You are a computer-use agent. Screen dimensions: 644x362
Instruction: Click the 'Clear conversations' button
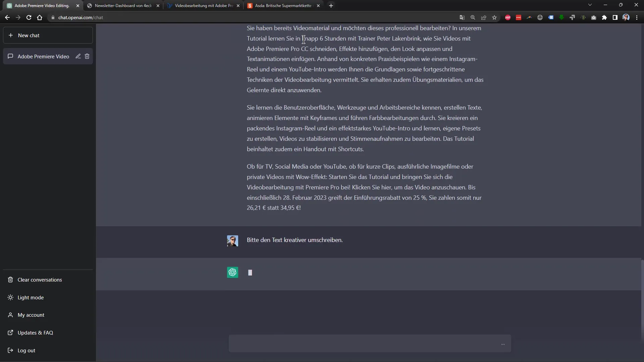[x=39, y=279]
